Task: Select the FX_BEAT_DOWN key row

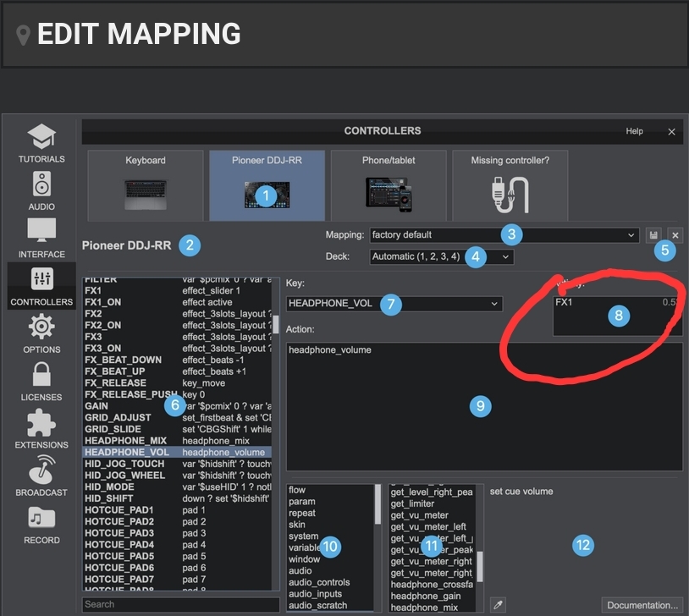Action: click(x=177, y=360)
